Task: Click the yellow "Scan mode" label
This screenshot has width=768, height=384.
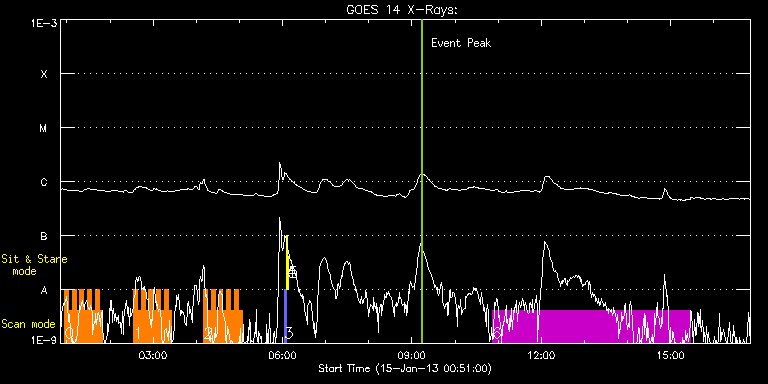Action: [28, 324]
